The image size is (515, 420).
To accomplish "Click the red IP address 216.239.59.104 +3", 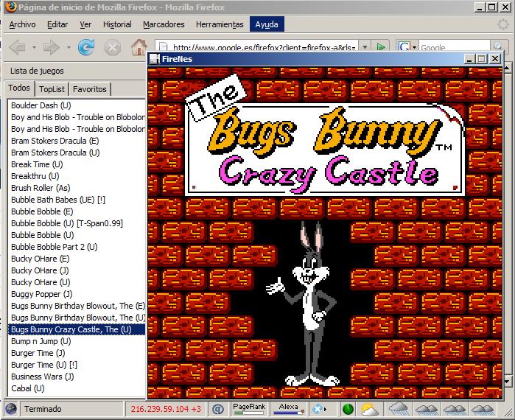I will click(166, 409).
